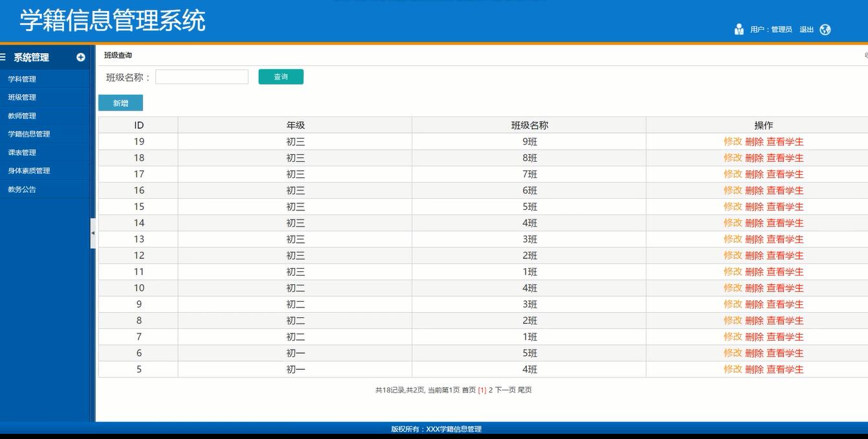Click the plus icon beside 系统管理

(81, 57)
